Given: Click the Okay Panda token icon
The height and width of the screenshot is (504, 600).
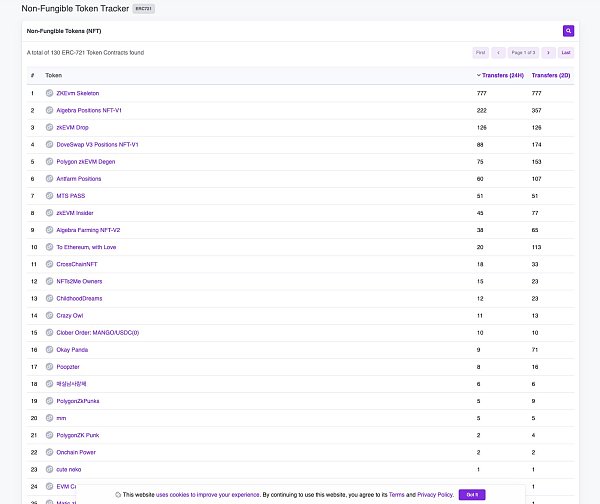Looking at the screenshot, I should tap(49, 349).
